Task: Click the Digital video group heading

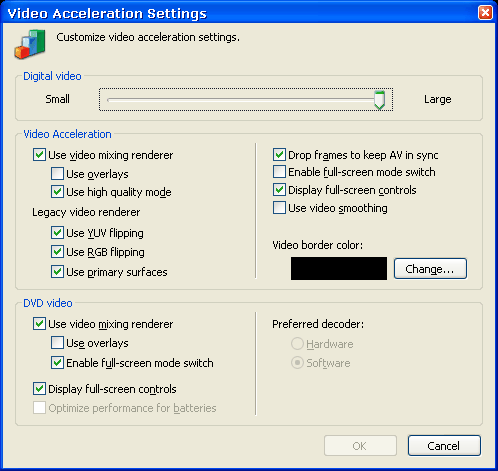Action: click(x=52, y=76)
